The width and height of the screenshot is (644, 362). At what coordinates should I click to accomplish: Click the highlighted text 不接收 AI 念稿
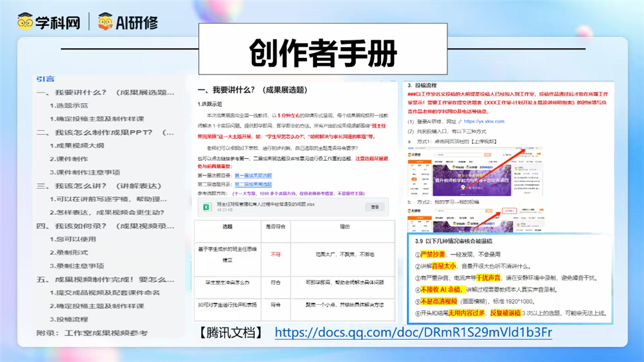coord(442,289)
